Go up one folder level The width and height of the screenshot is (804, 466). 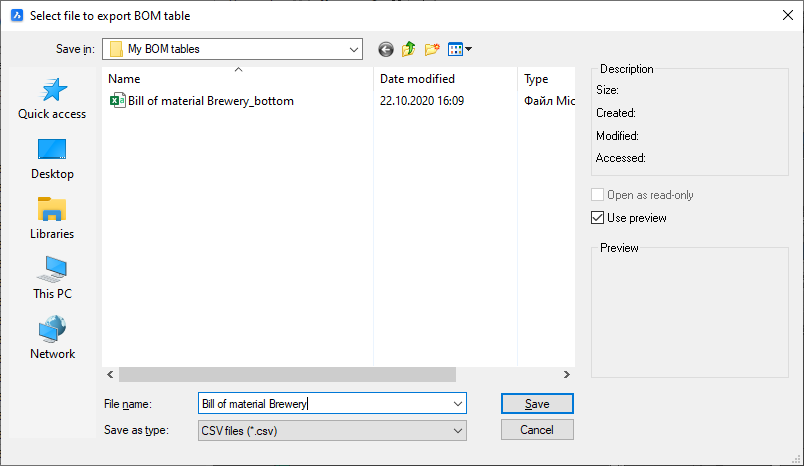click(409, 49)
